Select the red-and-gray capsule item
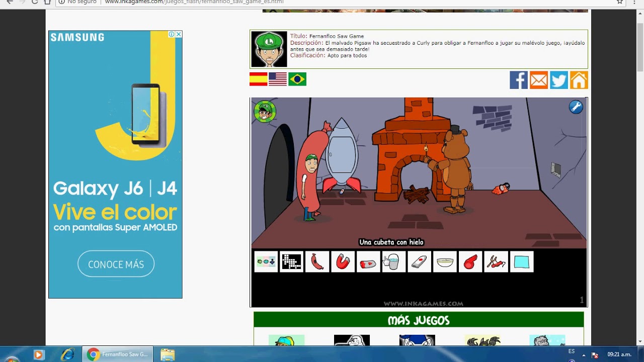 point(368,262)
